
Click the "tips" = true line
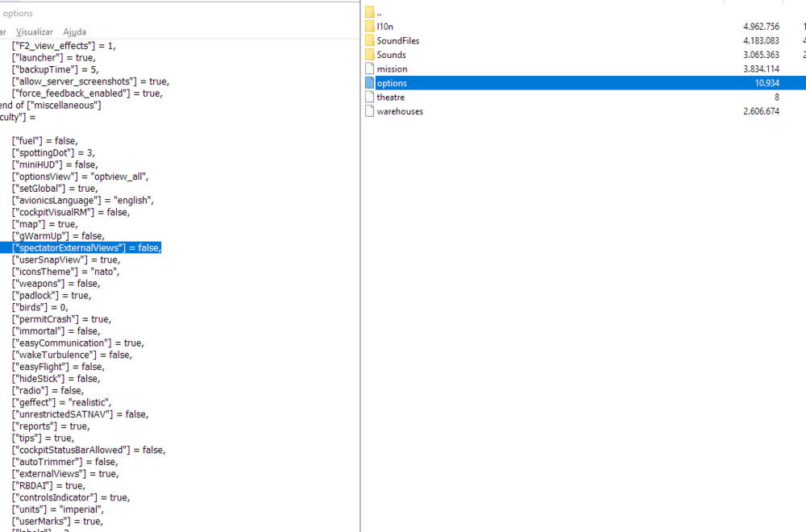[44, 438]
